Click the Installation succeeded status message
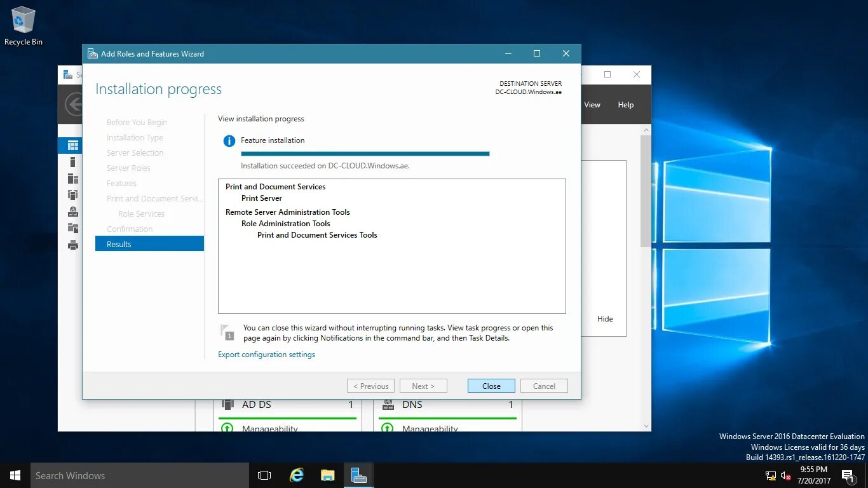The image size is (868, 488). coord(325,166)
